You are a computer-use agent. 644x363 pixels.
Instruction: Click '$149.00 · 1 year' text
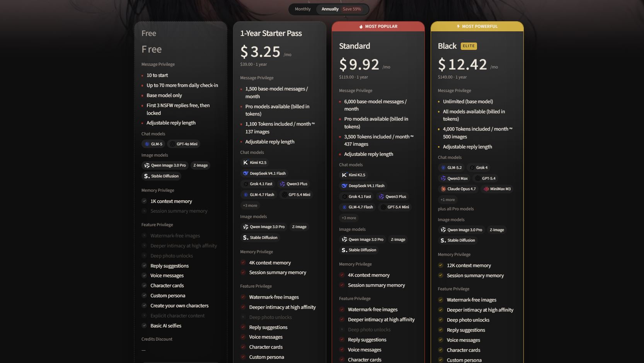click(x=452, y=77)
